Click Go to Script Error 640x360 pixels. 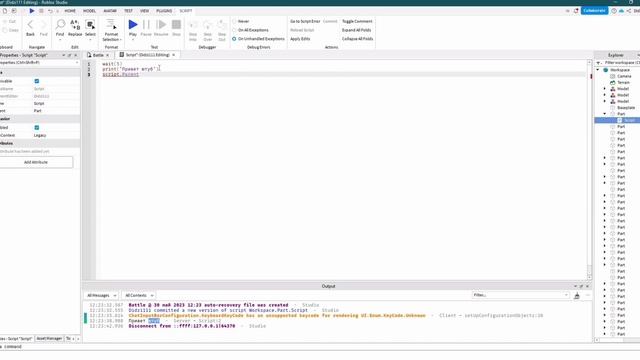coord(305,21)
